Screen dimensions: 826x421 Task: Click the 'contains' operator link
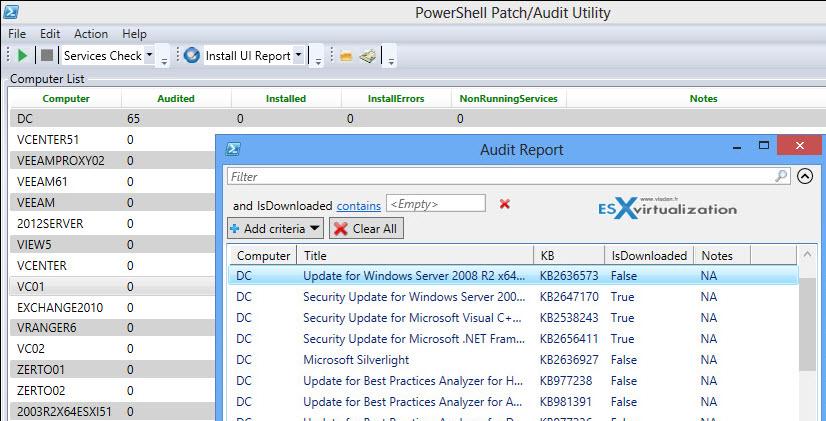point(359,205)
